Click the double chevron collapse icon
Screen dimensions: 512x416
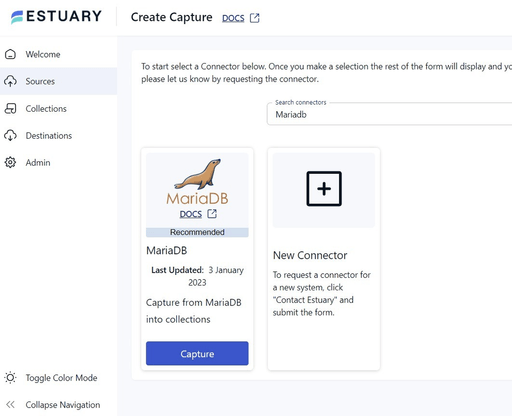click(10, 405)
